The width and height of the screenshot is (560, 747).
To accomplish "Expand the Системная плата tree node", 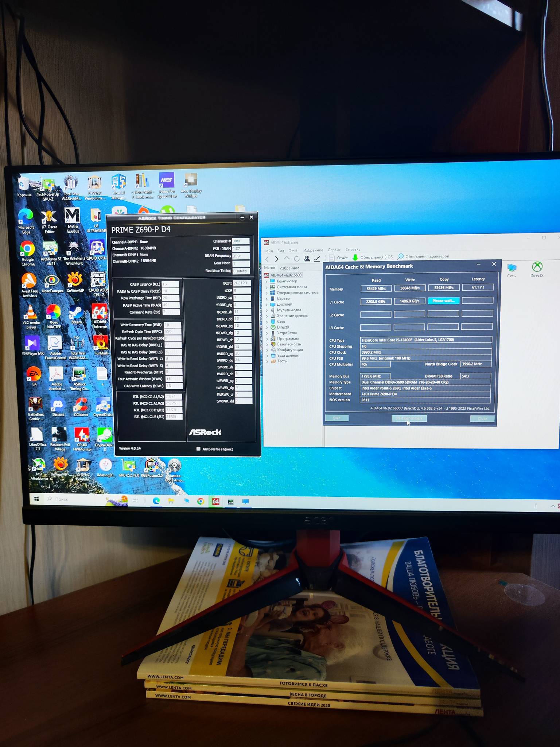I will [267, 287].
